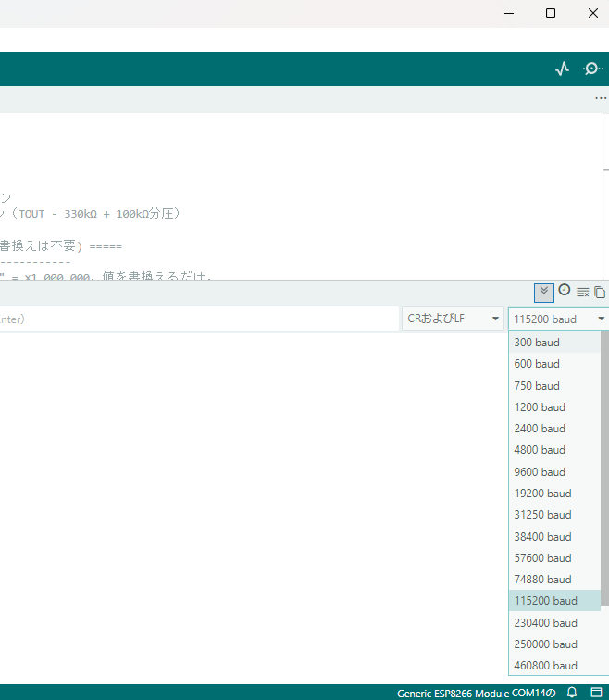Viewport: 609px width, 700px height.
Task: Choose 9600 baud from the list
Action: coord(554,472)
